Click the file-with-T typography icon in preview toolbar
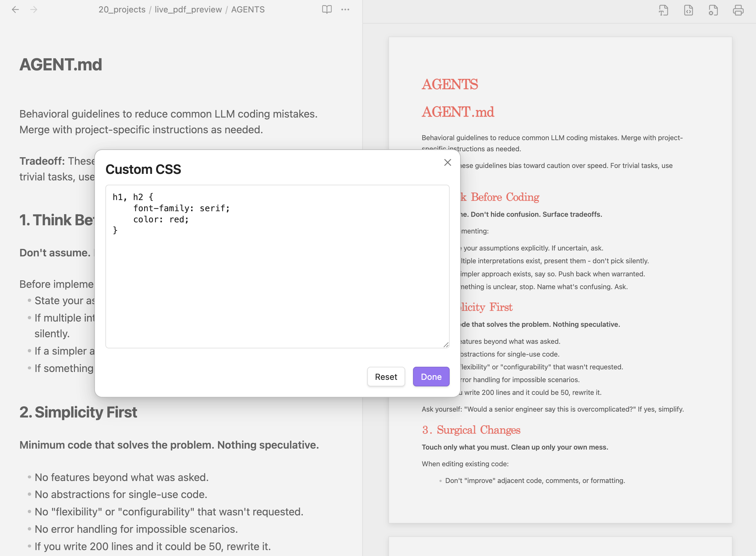 click(663, 10)
